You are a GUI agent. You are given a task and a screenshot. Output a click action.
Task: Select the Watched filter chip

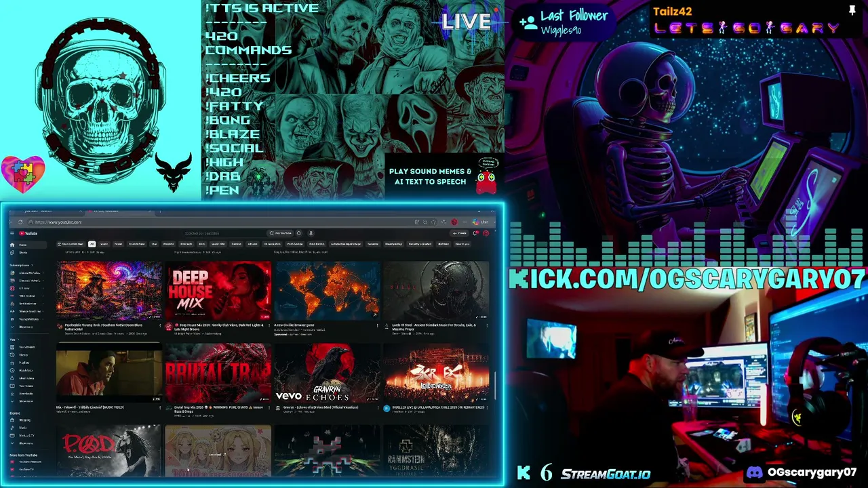click(443, 244)
